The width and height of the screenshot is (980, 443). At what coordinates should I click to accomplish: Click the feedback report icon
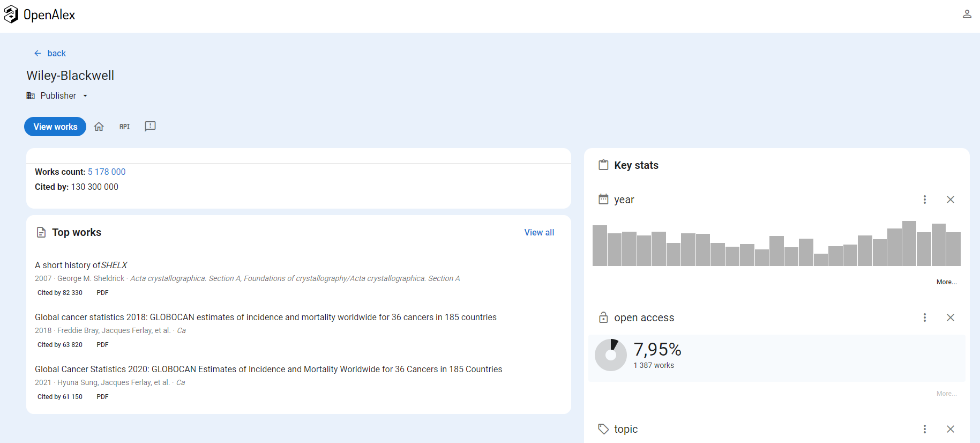(x=150, y=127)
